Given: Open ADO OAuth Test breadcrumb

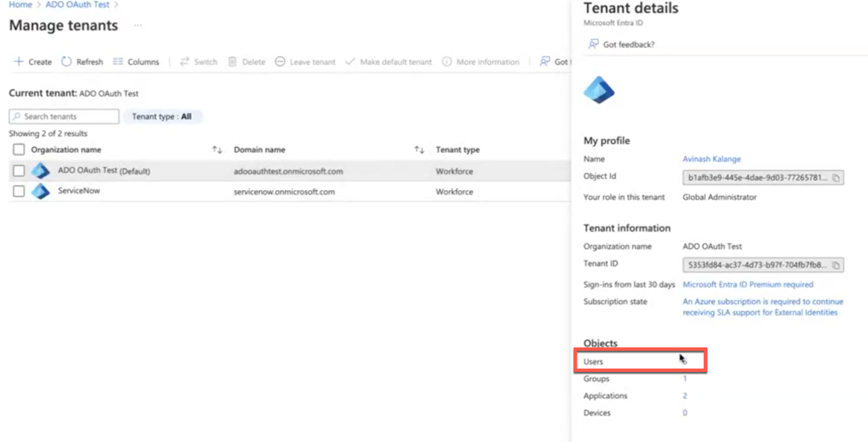Looking at the screenshot, I should [x=77, y=5].
